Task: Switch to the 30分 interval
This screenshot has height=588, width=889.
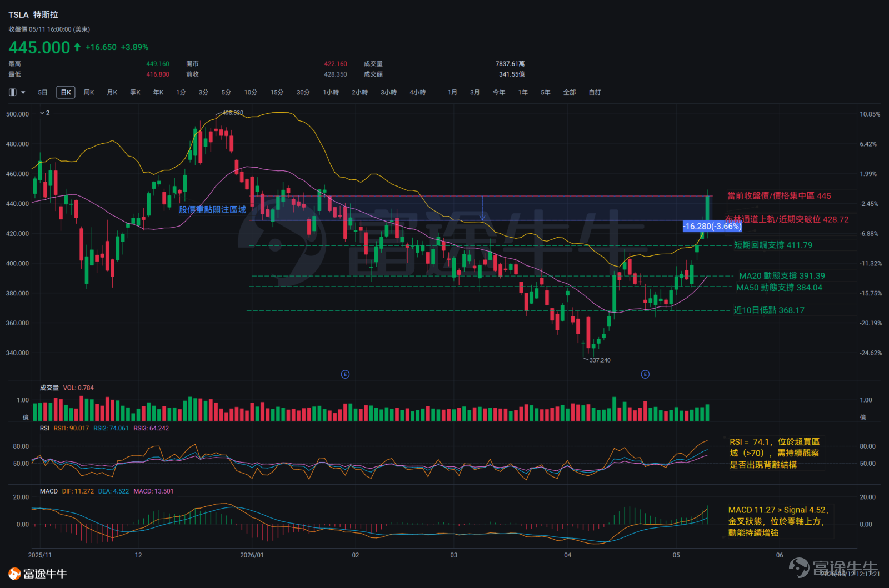Action: point(303,92)
